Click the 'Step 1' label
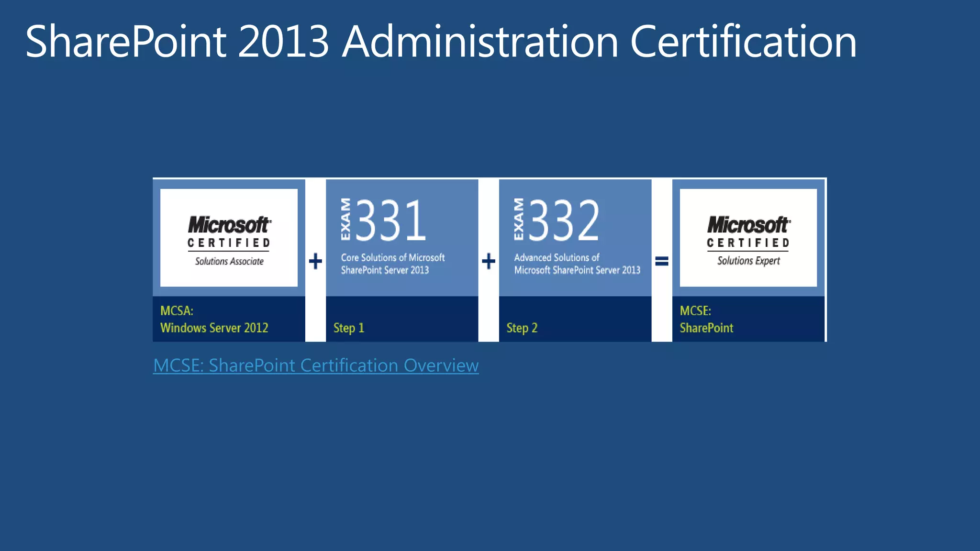Image resolution: width=980 pixels, height=551 pixels. click(x=349, y=328)
